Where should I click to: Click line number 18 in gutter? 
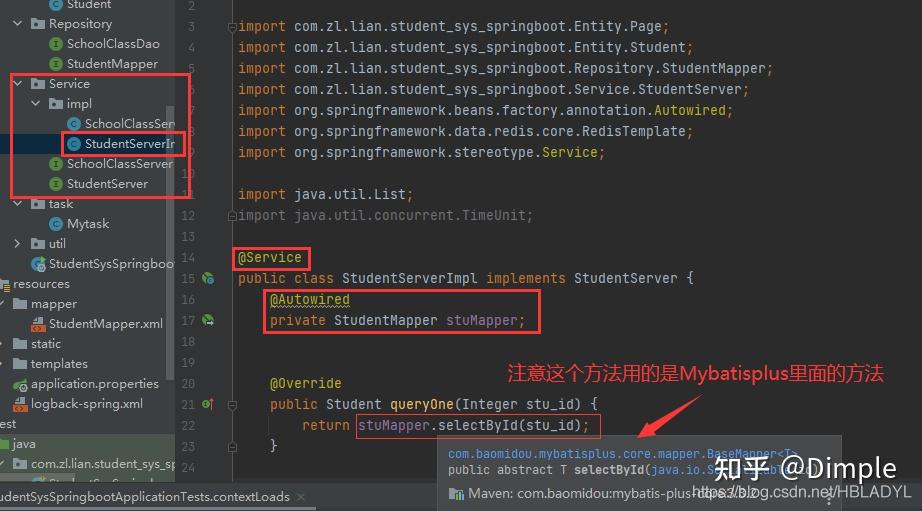[x=188, y=342]
